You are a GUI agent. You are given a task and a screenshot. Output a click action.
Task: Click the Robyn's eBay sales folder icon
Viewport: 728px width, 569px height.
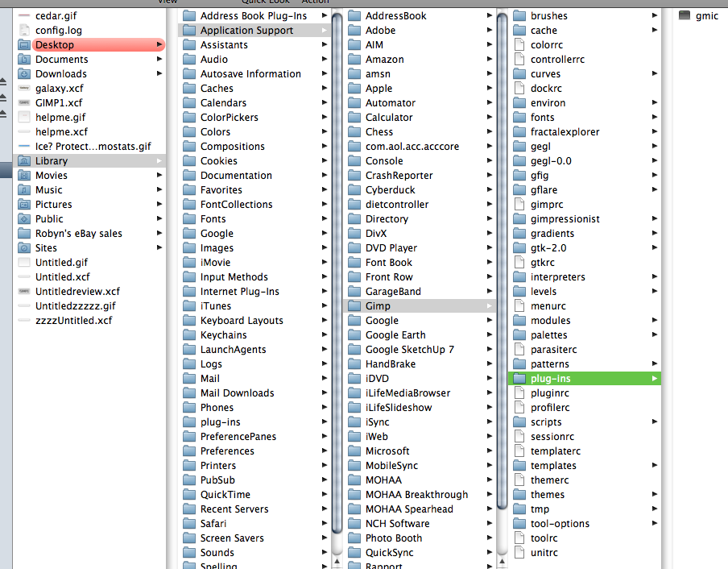click(x=24, y=234)
